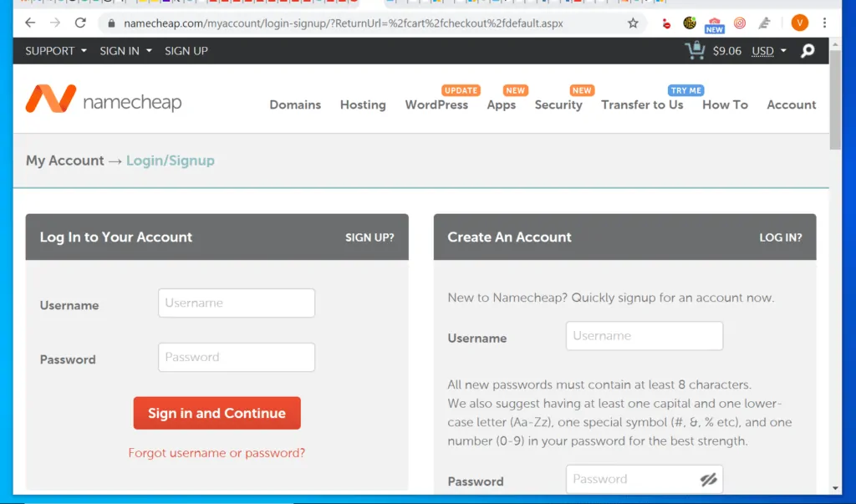
Task: Go back to the previous page
Action: click(30, 23)
